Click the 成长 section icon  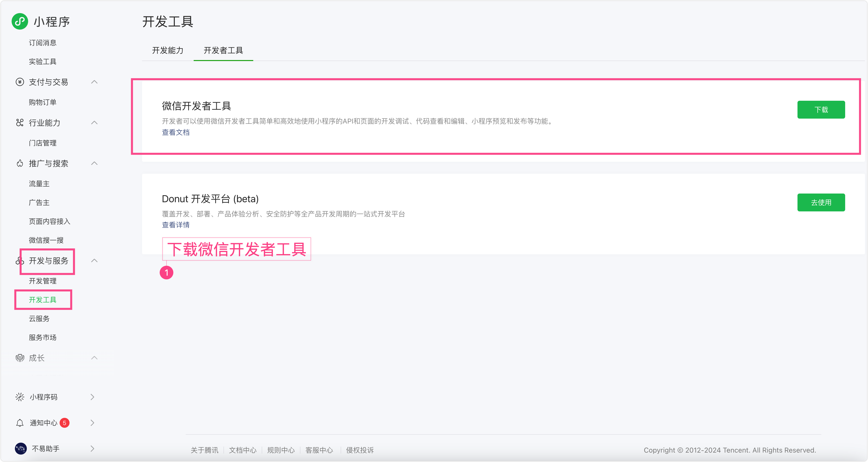pyautogui.click(x=20, y=358)
